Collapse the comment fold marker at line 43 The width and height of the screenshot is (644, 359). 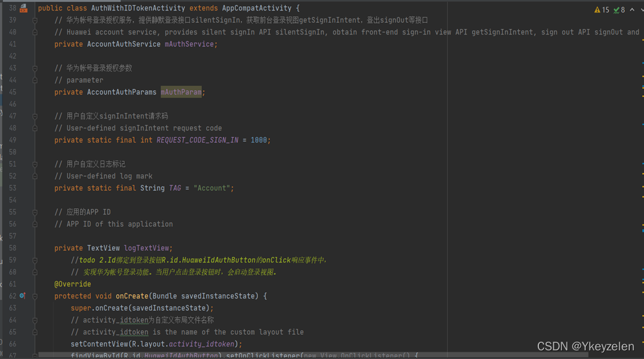point(35,68)
